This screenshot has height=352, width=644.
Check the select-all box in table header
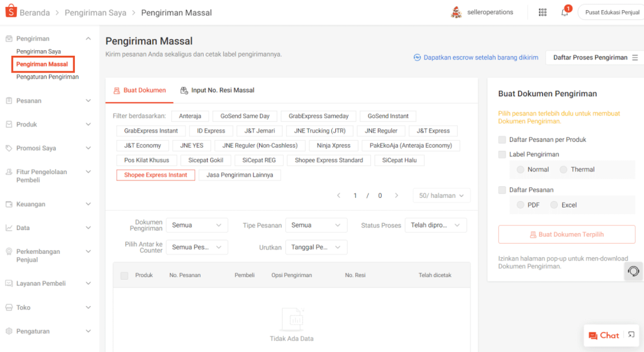click(125, 276)
